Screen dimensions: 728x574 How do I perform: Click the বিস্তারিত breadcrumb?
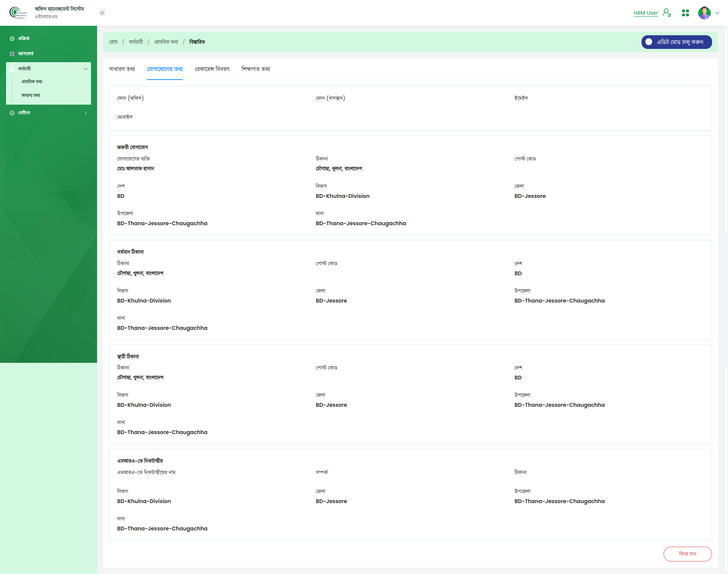[x=197, y=42]
